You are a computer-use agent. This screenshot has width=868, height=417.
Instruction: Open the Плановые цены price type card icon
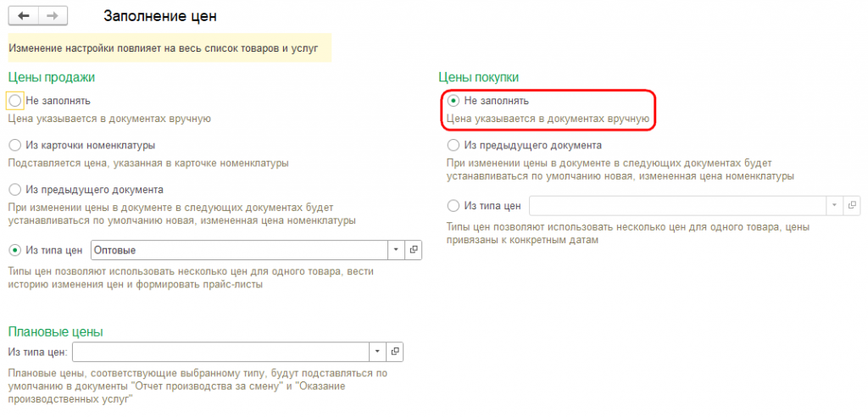point(395,352)
